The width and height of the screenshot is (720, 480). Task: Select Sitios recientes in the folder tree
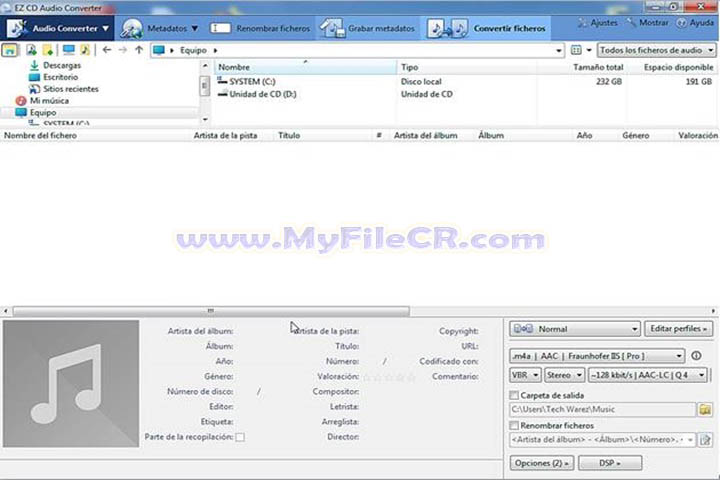[71, 89]
